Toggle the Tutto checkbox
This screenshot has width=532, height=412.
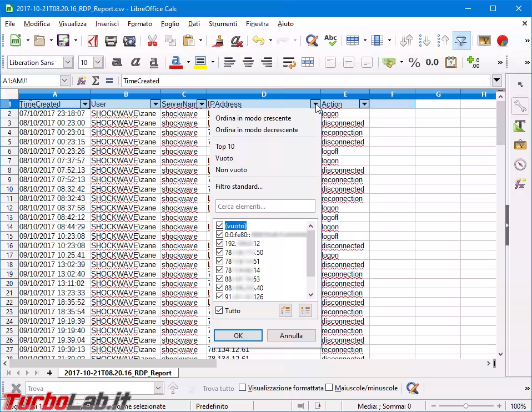click(219, 310)
